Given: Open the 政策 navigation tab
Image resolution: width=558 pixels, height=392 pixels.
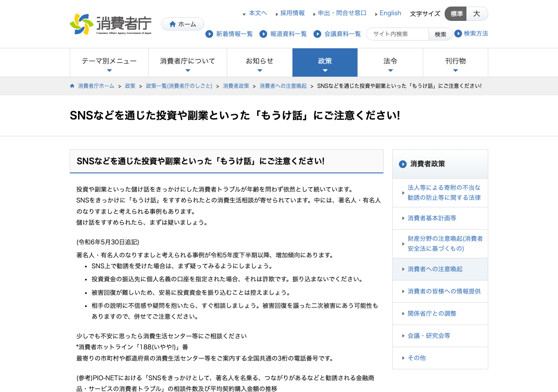Looking at the screenshot, I should [325, 62].
